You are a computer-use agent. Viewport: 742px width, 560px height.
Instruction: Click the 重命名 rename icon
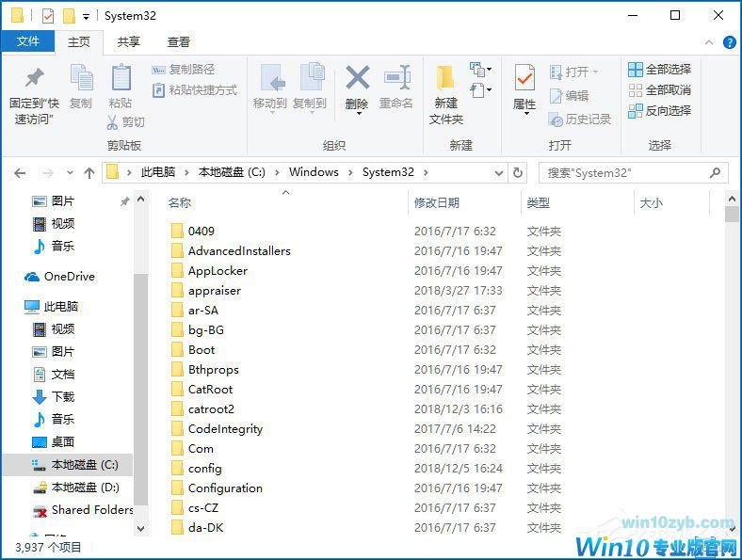[x=396, y=78]
